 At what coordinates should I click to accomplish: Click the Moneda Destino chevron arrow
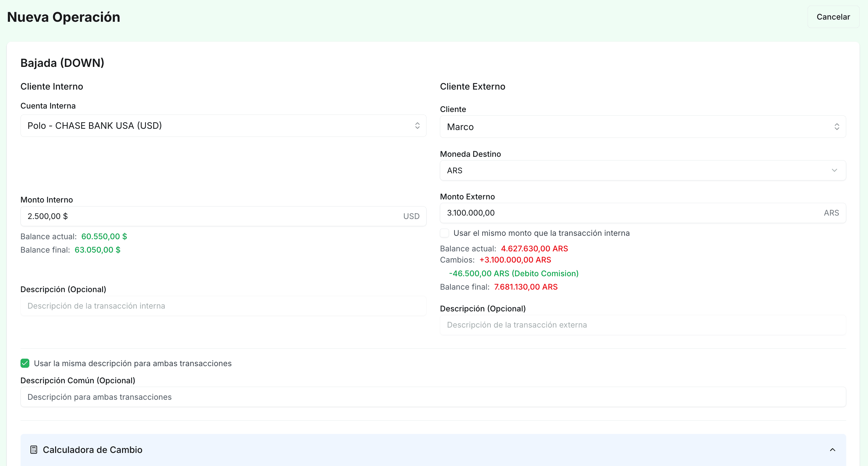pos(834,170)
